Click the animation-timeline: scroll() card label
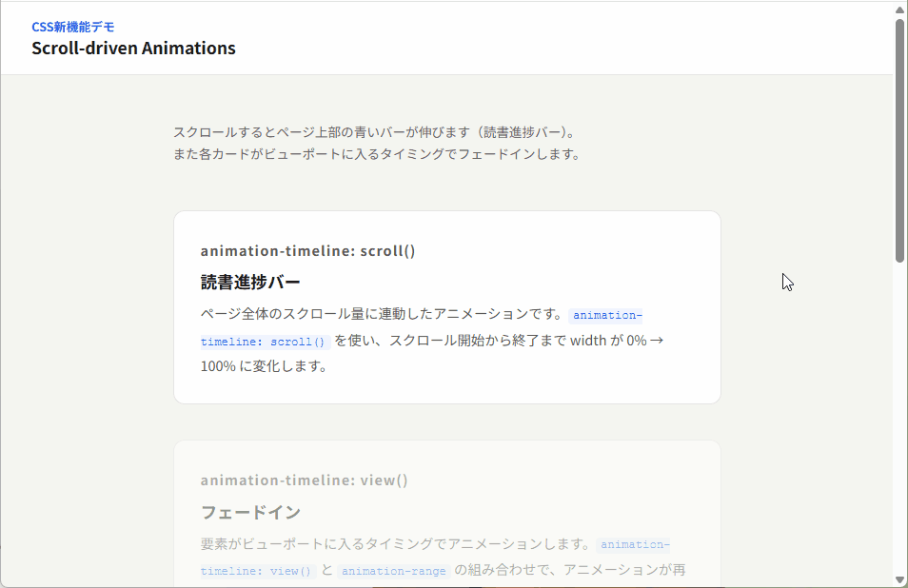The width and height of the screenshot is (908, 588). 308,250
